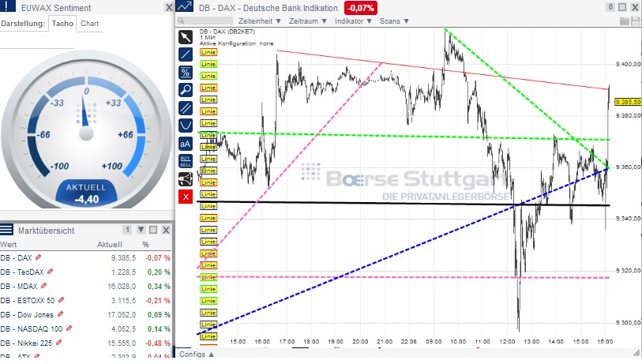The image size is (642, 364).
Task: Click the search magnifier in chart toolbar
Action: pyautogui.click(x=181, y=21)
